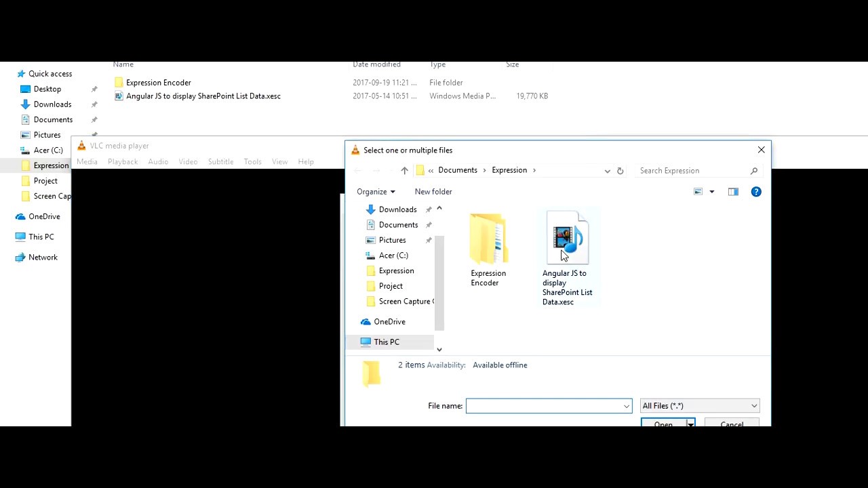Select Project folder in dialog navigation pane
Image resolution: width=868 pixels, height=488 pixels.
click(391, 286)
